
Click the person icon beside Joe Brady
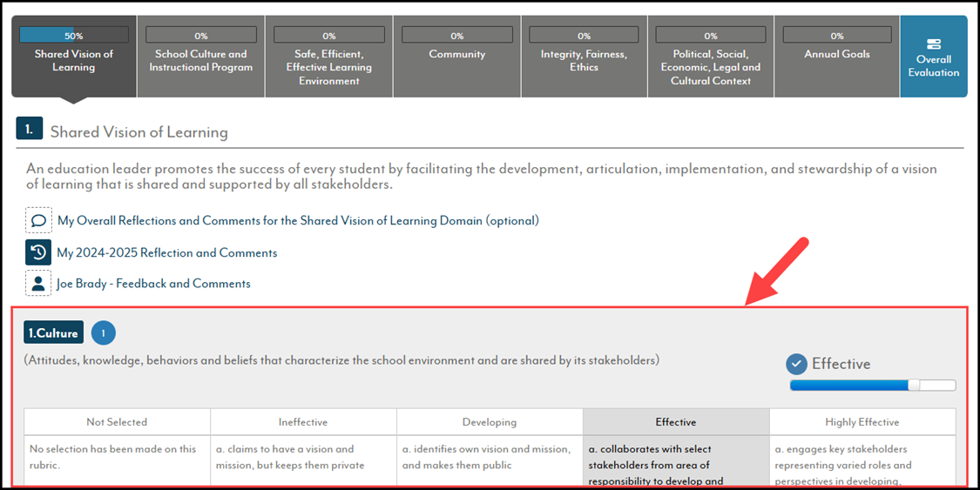pyautogui.click(x=38, y=284)
